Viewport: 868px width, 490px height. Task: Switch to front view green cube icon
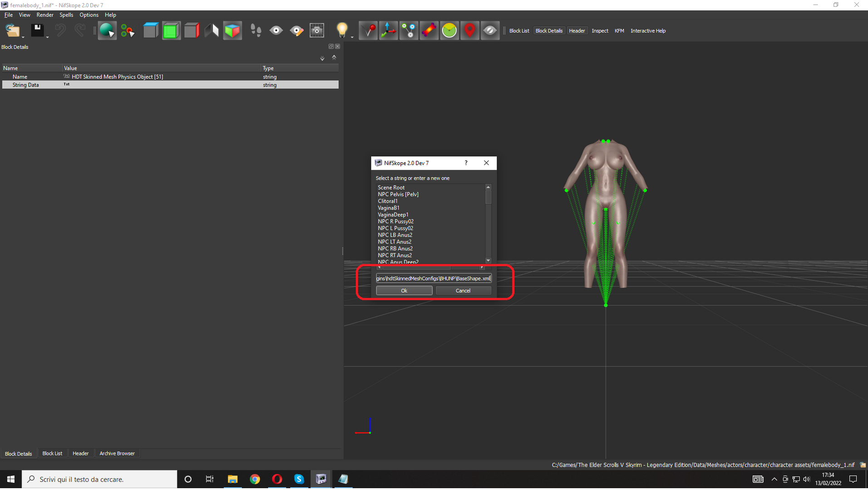pos(171,30)
